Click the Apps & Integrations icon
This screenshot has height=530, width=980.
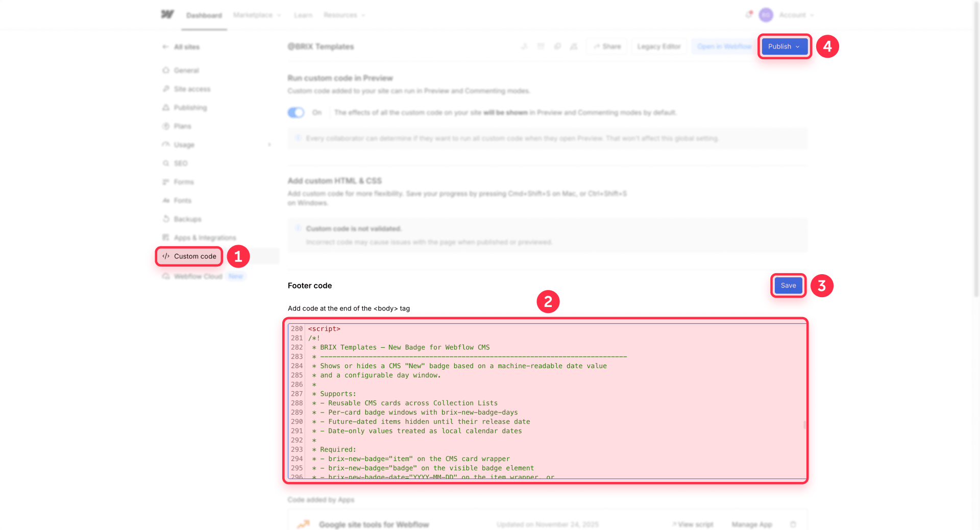[166, 237]
